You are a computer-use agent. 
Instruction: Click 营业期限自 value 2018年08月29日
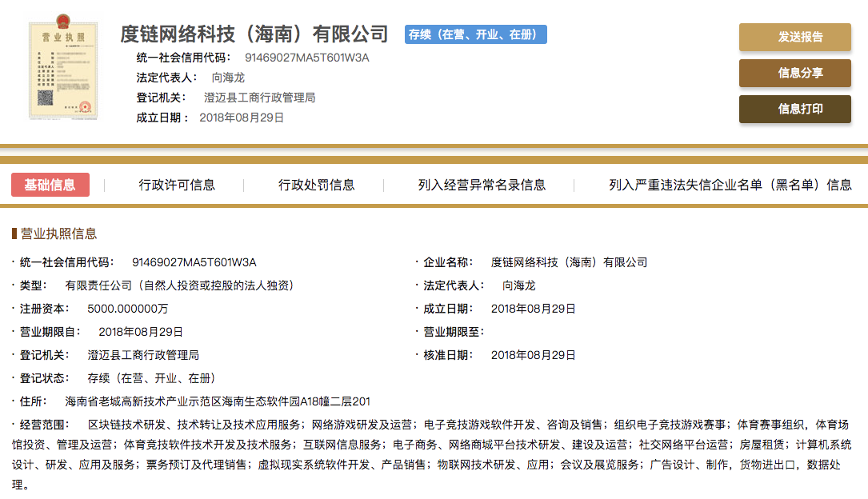[x=141, y=332]
